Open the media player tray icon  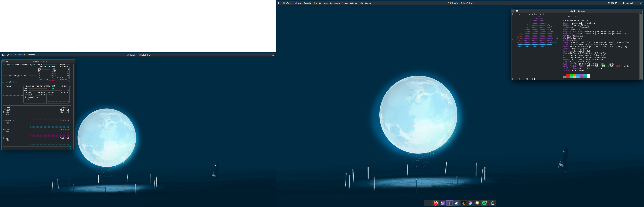620,3
